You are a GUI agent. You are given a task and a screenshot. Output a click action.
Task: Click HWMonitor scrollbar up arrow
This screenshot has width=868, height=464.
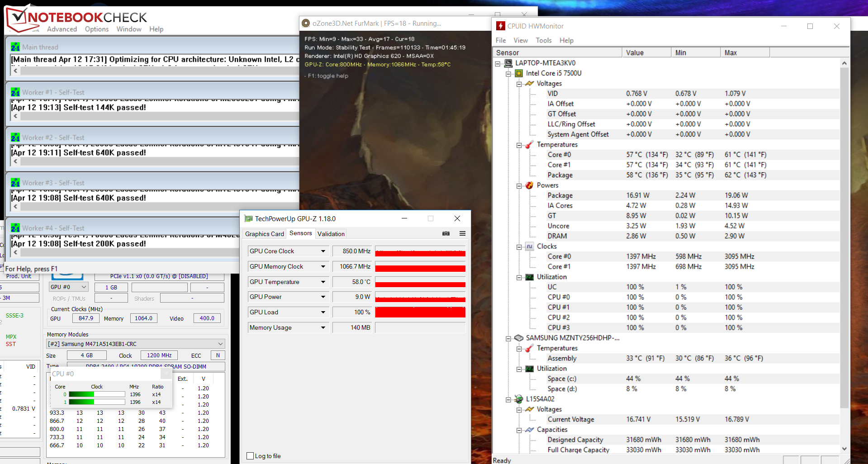pyautogui.click(x=844, y=63)
